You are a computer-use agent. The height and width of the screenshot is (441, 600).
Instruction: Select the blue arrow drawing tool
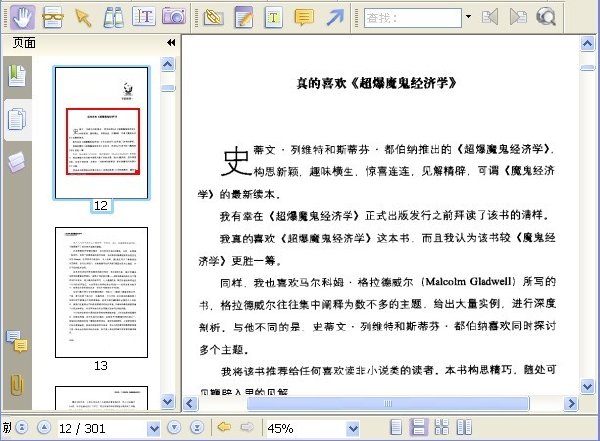pos(335,17)
